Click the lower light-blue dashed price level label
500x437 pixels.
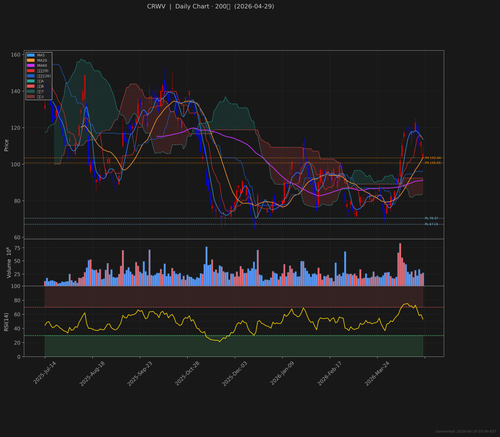coord(432,224)
